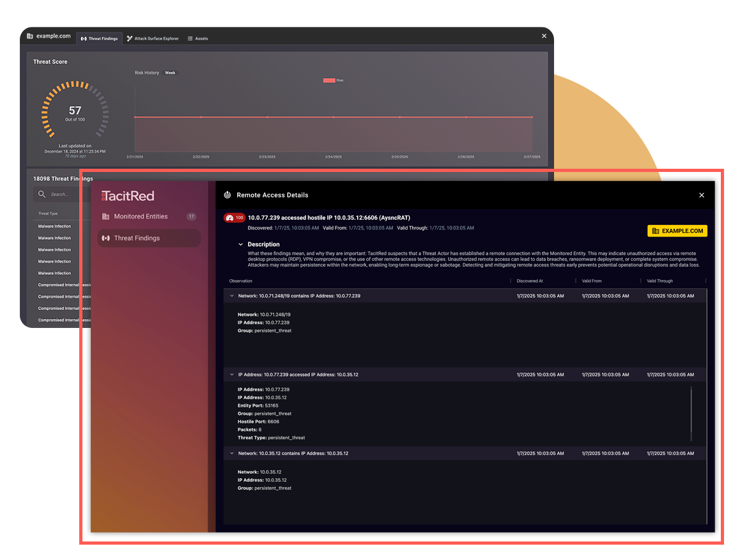Click the Monitored Entities building icon
740x560 pixels.
coord(106,217)
